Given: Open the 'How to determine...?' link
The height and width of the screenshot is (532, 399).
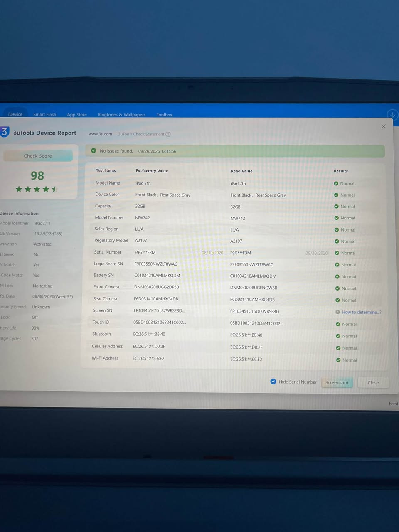Looking at the screenshot, I should [362, 312].
